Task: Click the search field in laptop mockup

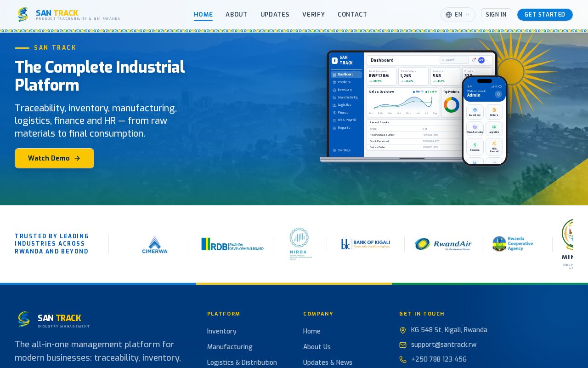Action: [x=454, y=60]
